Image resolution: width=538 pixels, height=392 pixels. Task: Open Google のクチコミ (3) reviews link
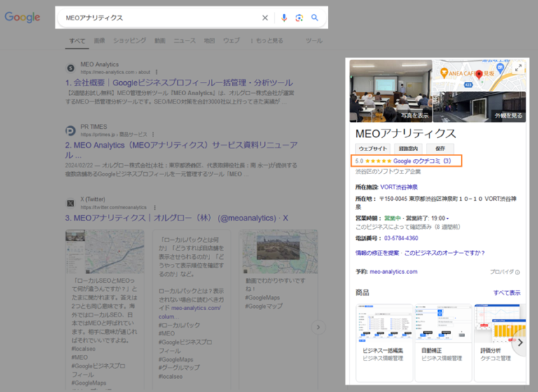click(x=422, y=161)
